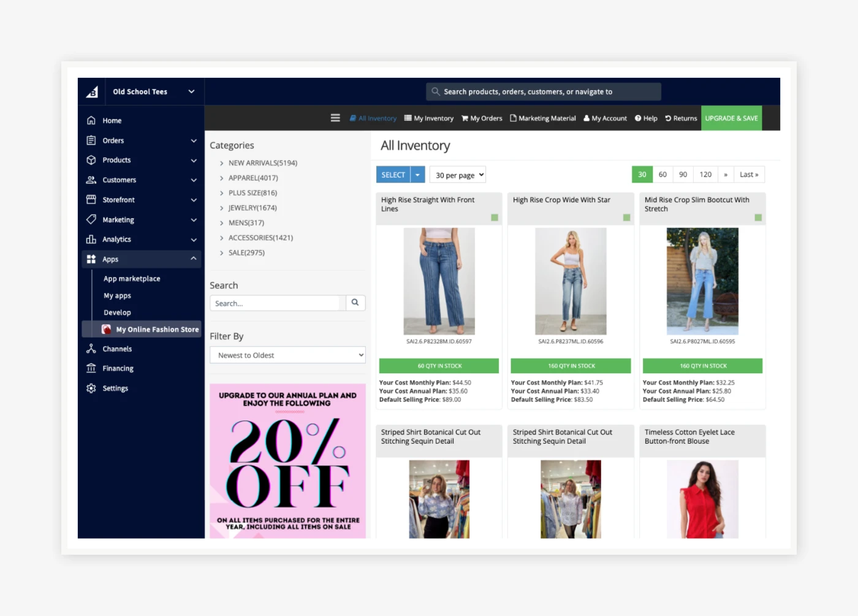This screenshot has height=616, width=858.
Task: Click the top global search field
Action: click(x=544, y=92)
